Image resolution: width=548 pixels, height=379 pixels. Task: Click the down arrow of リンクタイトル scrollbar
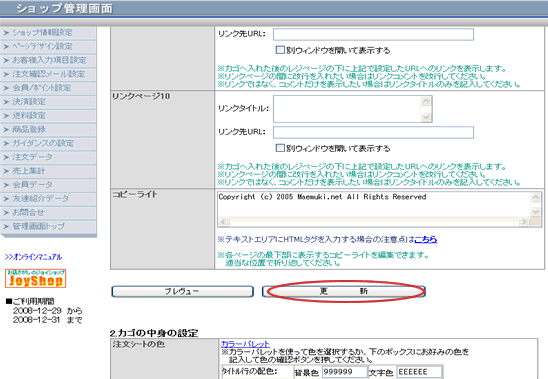point(426,117)
